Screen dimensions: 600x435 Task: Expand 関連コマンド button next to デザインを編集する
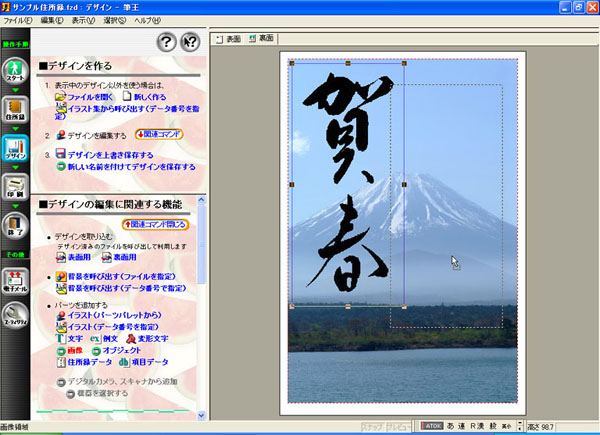pos(158,134)
